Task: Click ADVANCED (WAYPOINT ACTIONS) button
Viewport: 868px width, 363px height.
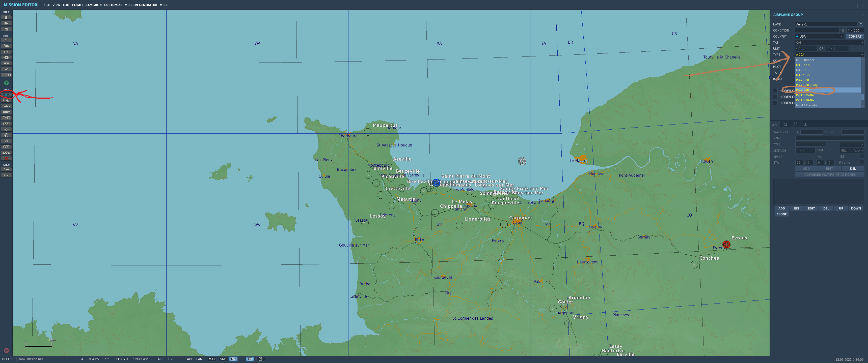Action: point(829,174)
